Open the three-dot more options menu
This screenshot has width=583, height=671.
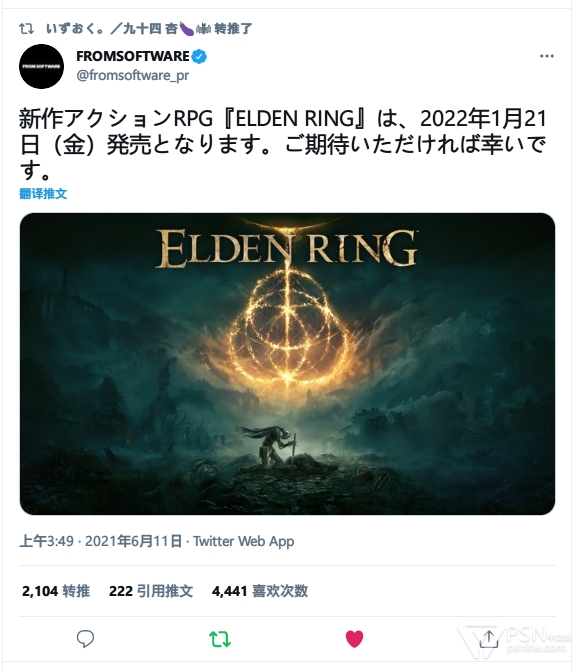coord(547,56)
